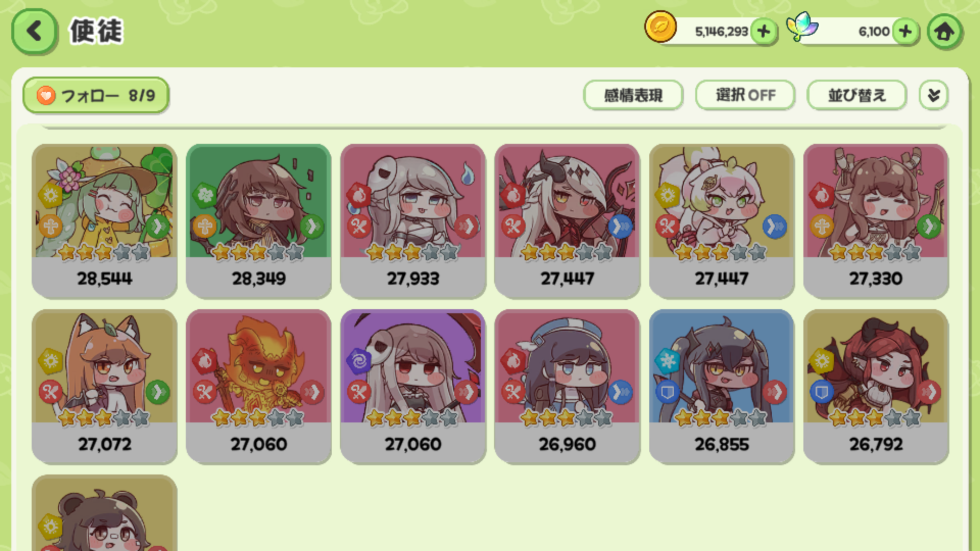Select the apostle card with power 28,544
This screenshot has width=980, height=551.
[105, 221]
